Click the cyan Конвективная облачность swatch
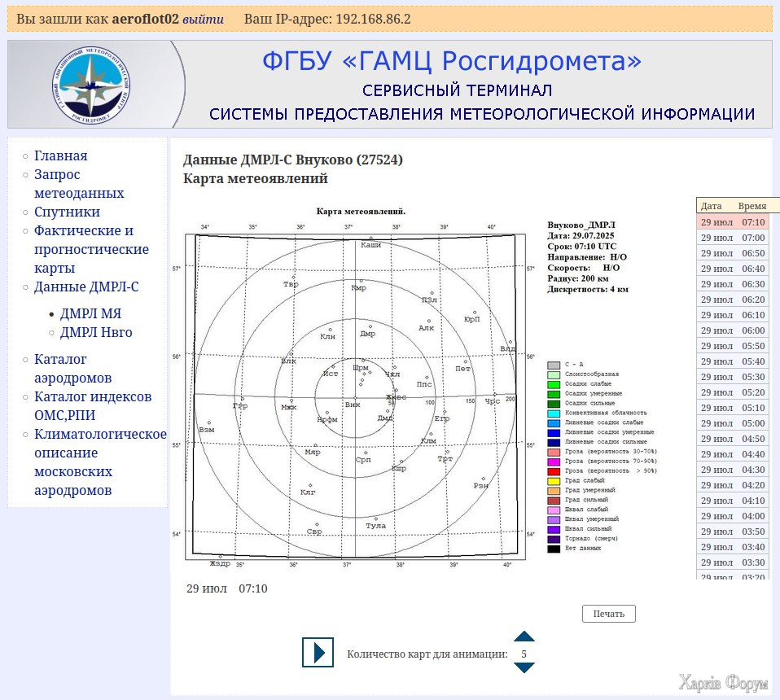Screen dimensions: 780x700 coord(554,413)
